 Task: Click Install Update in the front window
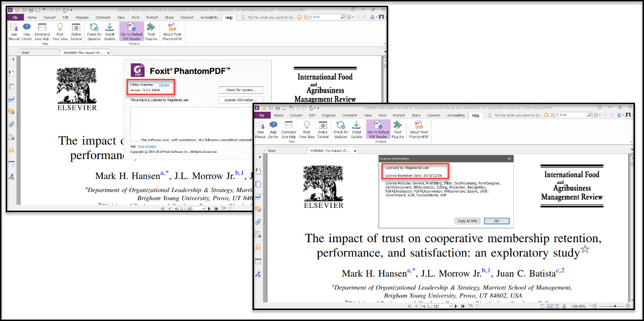(x=357, y=129)
